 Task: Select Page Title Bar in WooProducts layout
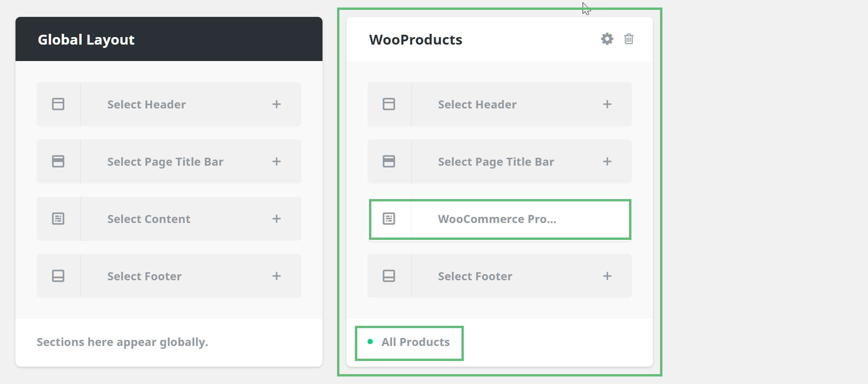(x=500, y=161)
